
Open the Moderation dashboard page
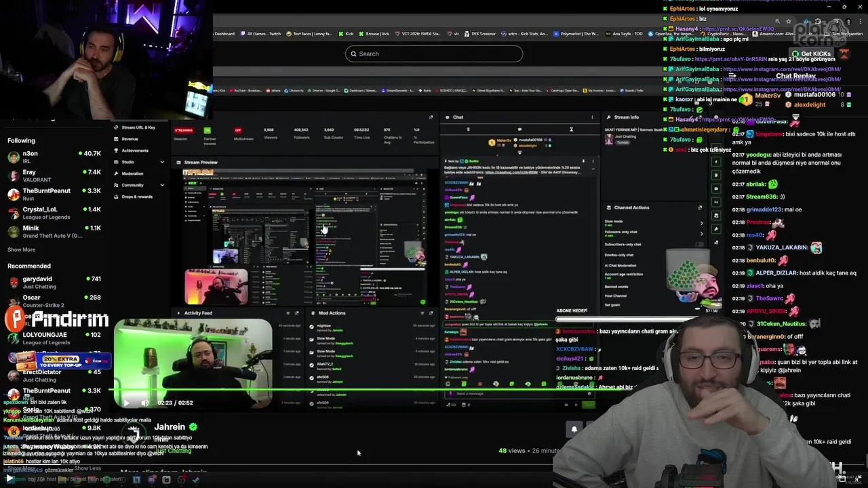(x=132, y=174)
